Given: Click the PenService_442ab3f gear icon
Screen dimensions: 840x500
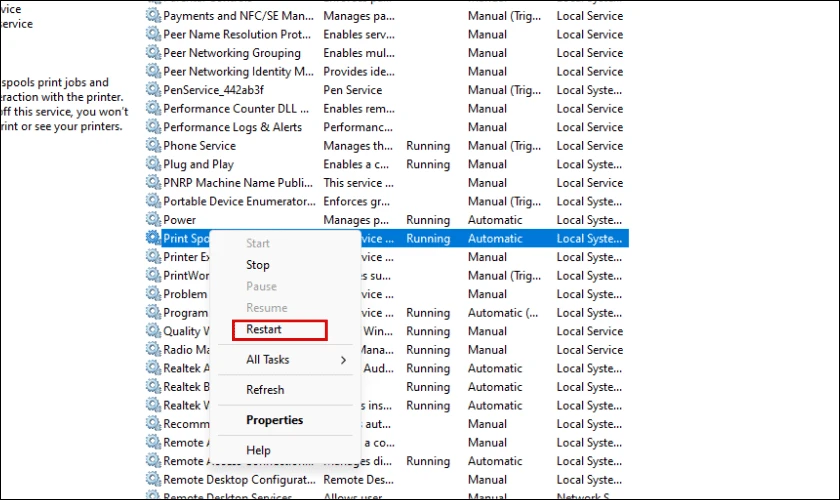Looking at the screenshot, I should click(x=153, y=90).
